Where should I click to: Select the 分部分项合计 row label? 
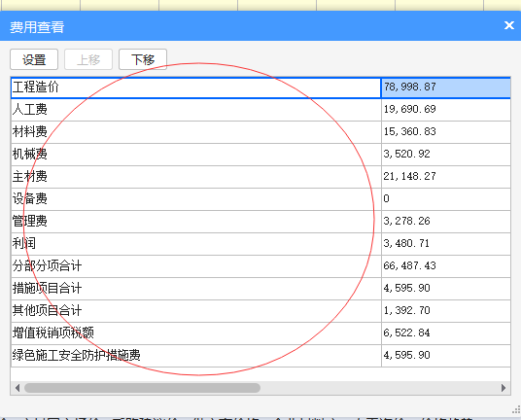(47, 265)
